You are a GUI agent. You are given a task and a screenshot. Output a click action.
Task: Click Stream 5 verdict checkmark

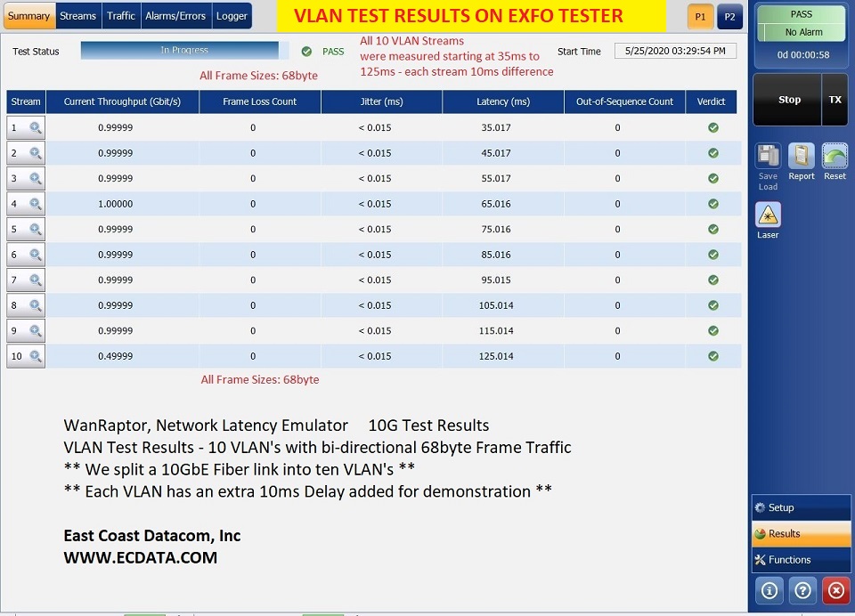pos(711,229)
